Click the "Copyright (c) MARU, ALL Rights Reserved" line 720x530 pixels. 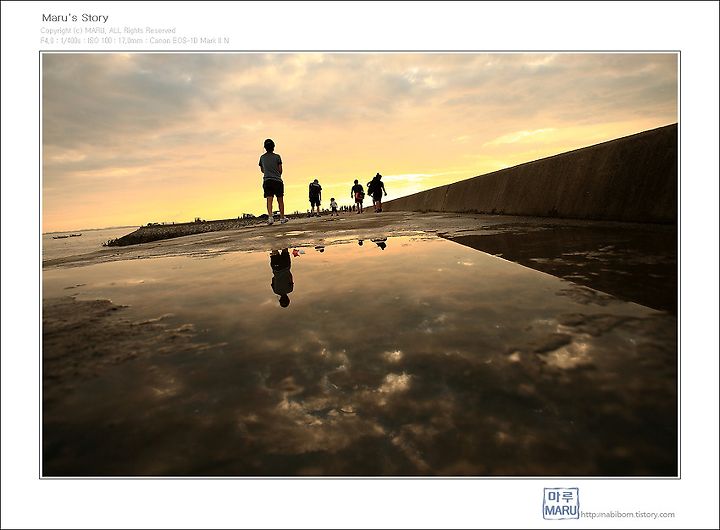pyautogui.click(x=108, y=30)
